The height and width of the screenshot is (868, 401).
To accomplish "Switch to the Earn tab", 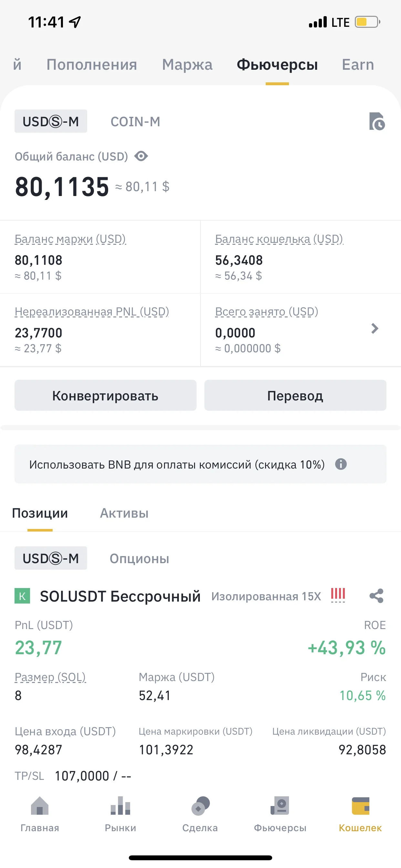I will 358,64.
